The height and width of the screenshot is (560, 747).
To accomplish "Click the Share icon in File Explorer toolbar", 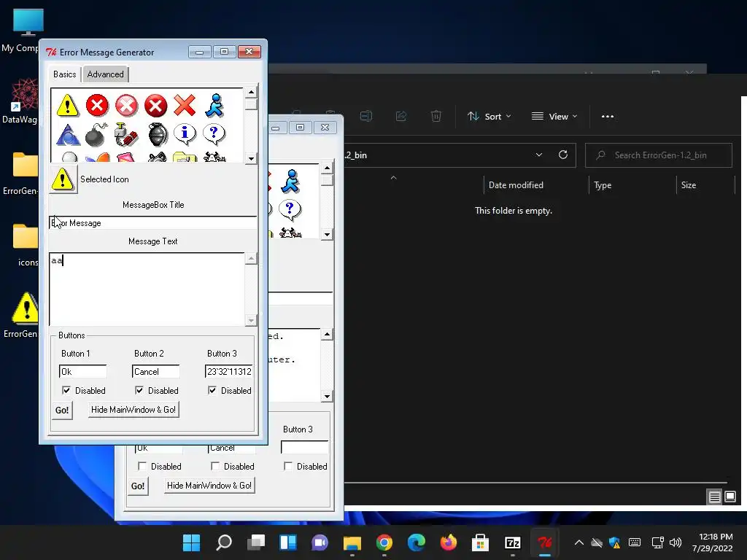I will [x=401, y=116].
